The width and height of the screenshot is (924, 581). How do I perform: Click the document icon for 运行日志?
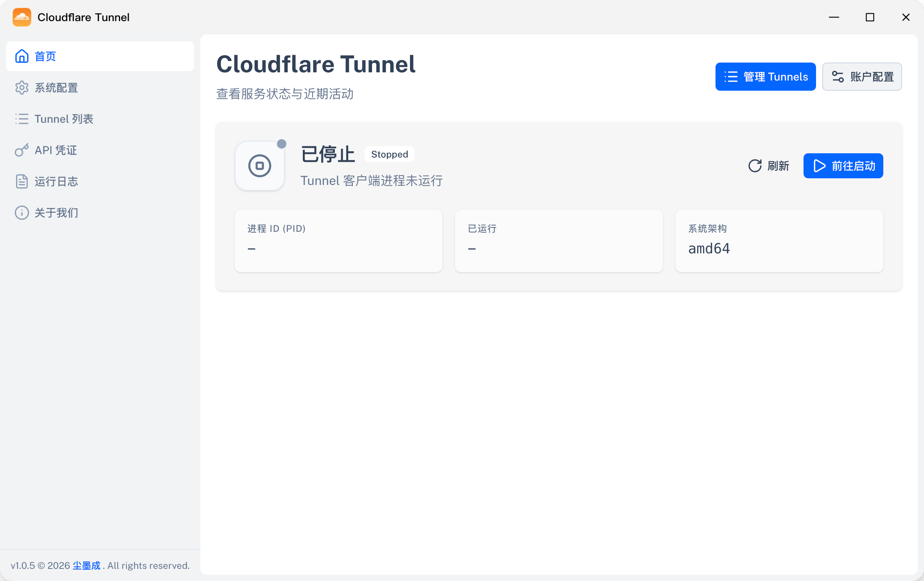point(22,181)
